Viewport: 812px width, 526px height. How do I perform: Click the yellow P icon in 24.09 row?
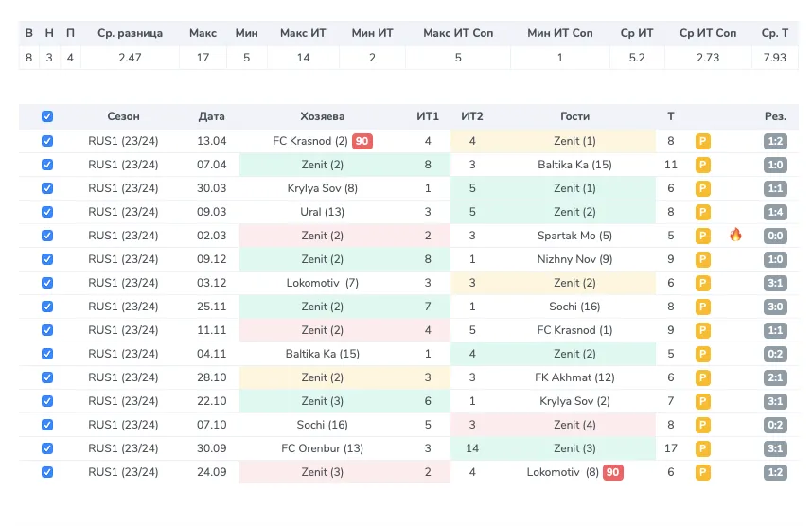pyautogui.click(x=702, y=472)
